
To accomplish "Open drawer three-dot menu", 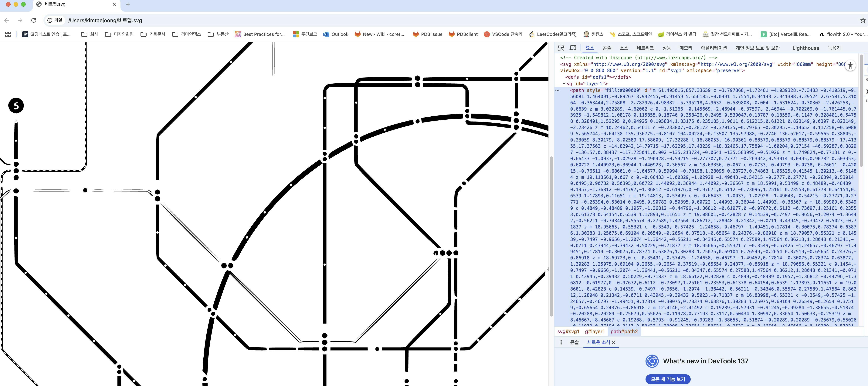I will 561,342.
